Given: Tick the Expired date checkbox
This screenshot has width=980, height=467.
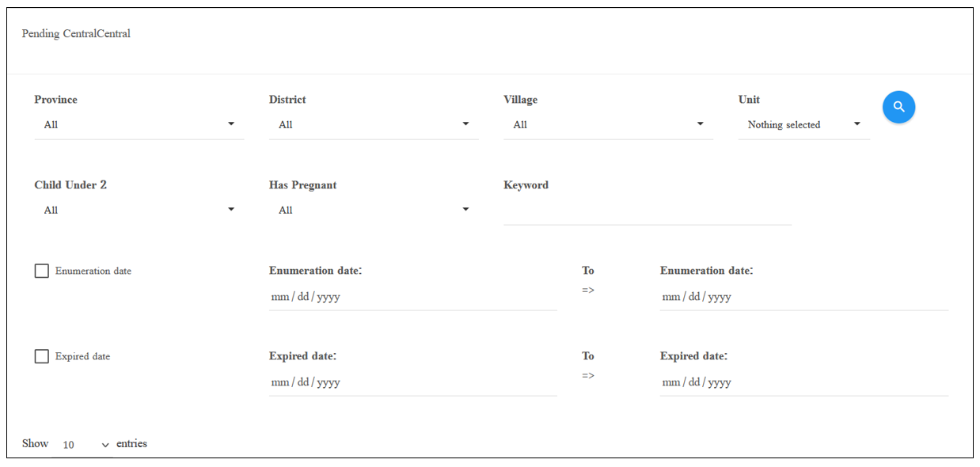Looking at the screenshot, I should [x=42, y=356].
